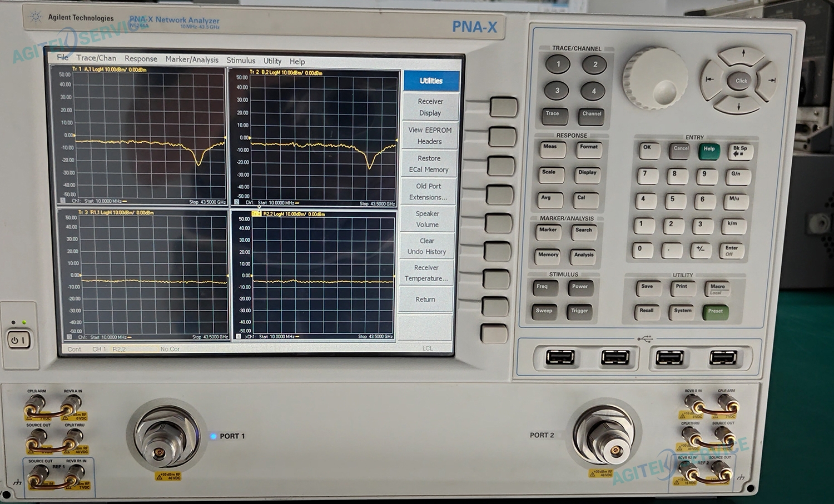Push trace key 4
The width and height of the screenshot is (834, 504).
[593, 91]
